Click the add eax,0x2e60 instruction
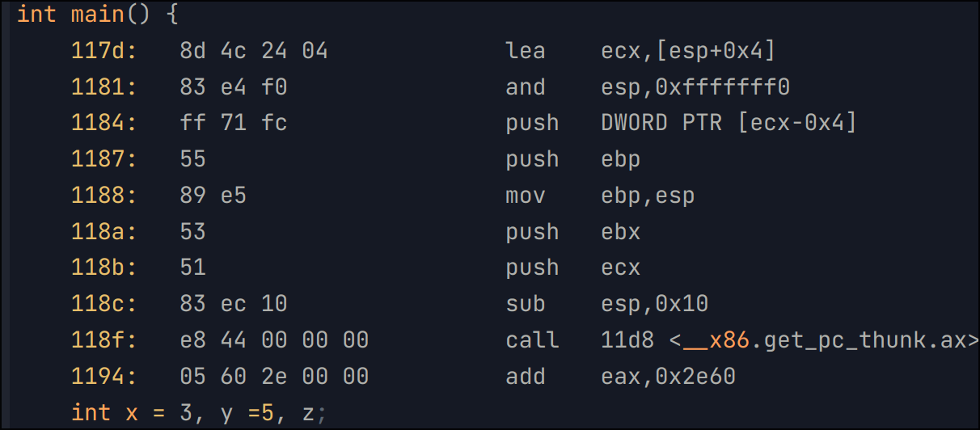Image resolution: width=980 pixels, height=430 pixels. coord(620,377)
